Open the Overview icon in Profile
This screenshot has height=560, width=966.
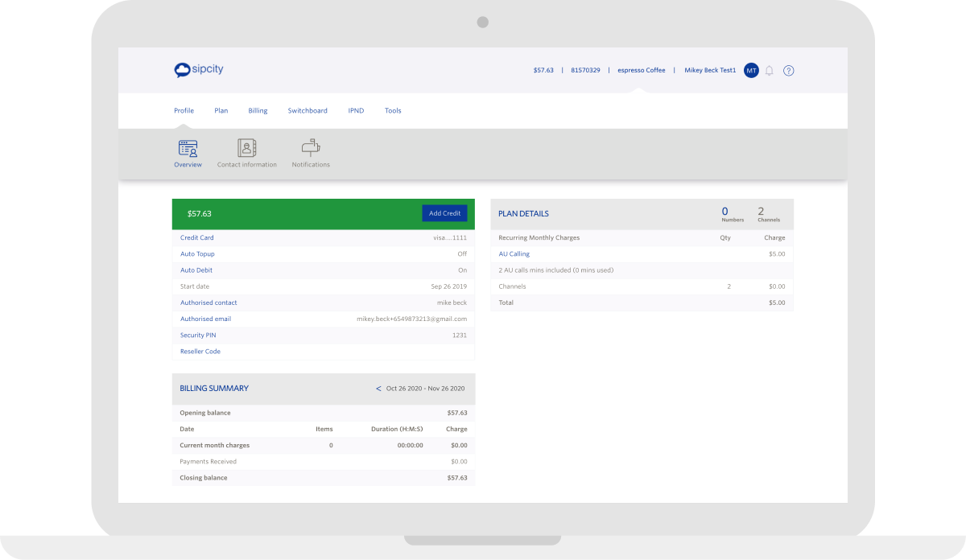coord(188,148)
